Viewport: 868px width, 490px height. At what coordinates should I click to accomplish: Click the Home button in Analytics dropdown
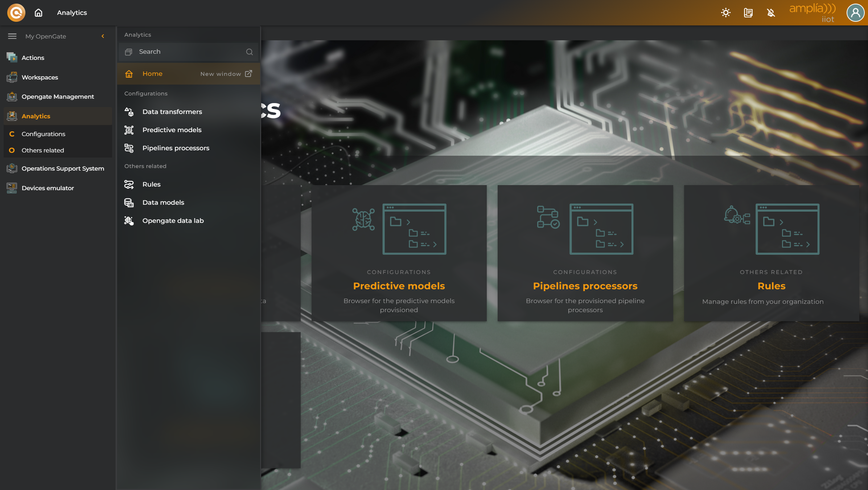[152, 73]
